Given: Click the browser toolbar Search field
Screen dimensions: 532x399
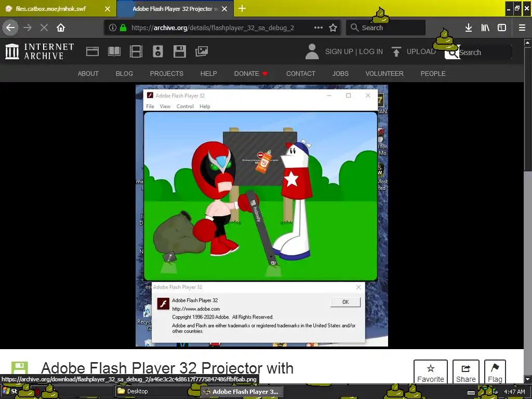Looking at the screenshot, I should click(x=386, y=28).
